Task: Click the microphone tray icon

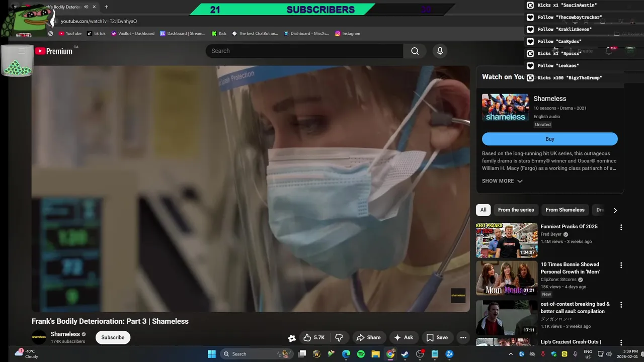Action: click(x=575, y=354)
